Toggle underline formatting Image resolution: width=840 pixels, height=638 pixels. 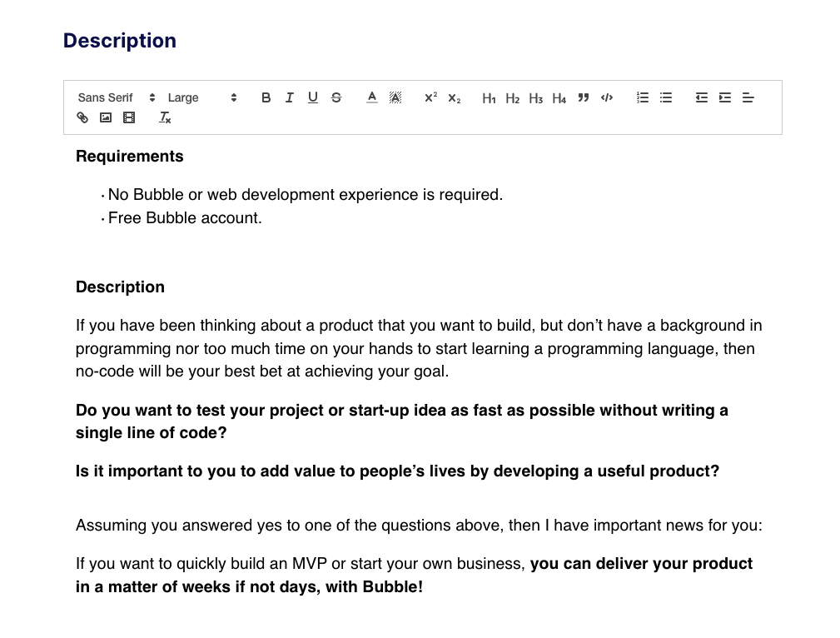(x=313, y=97)
